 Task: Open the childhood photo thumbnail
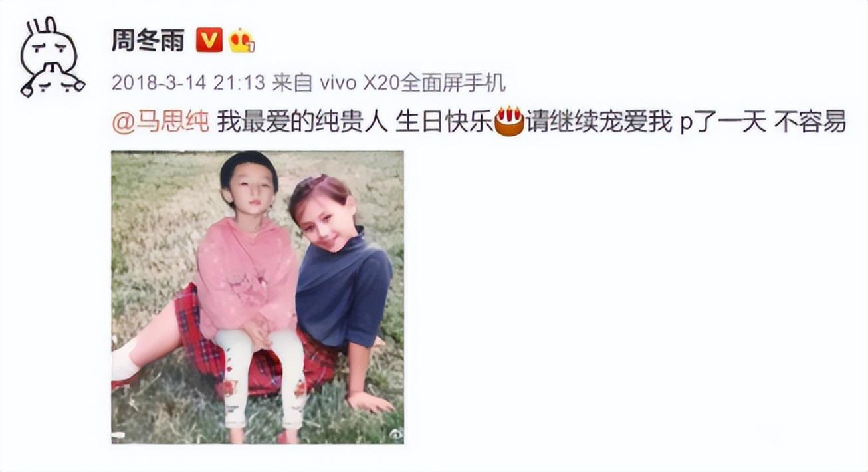257,297
